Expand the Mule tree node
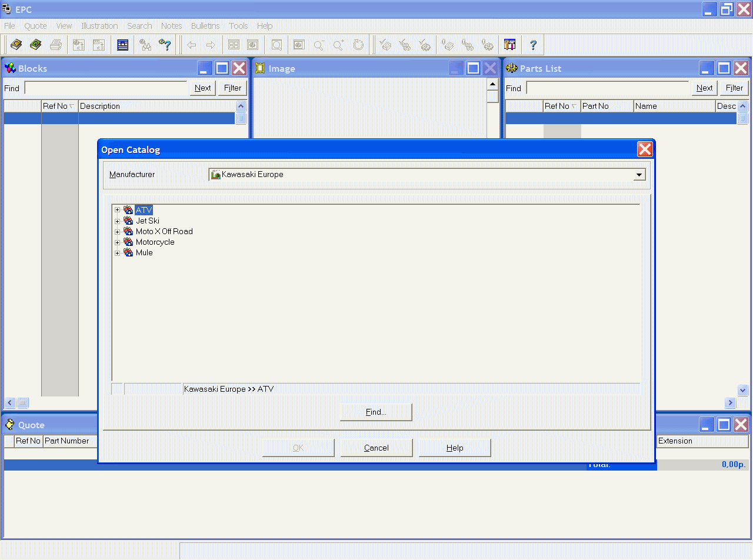 pos(118,253)
